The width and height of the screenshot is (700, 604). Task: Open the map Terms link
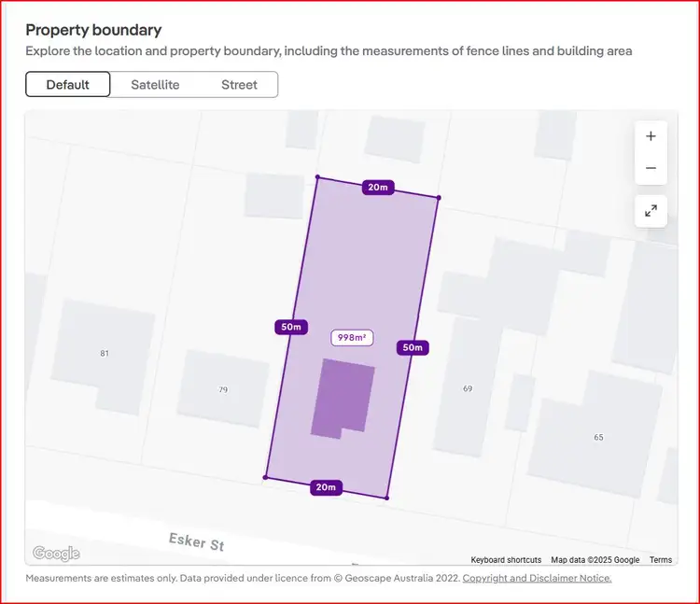tap(660, 560)
